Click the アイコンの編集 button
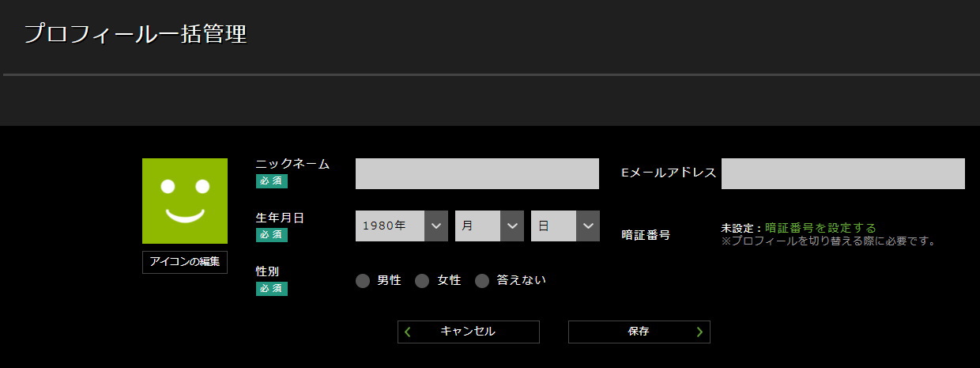 pyautogui.click(x=184, y=262)
